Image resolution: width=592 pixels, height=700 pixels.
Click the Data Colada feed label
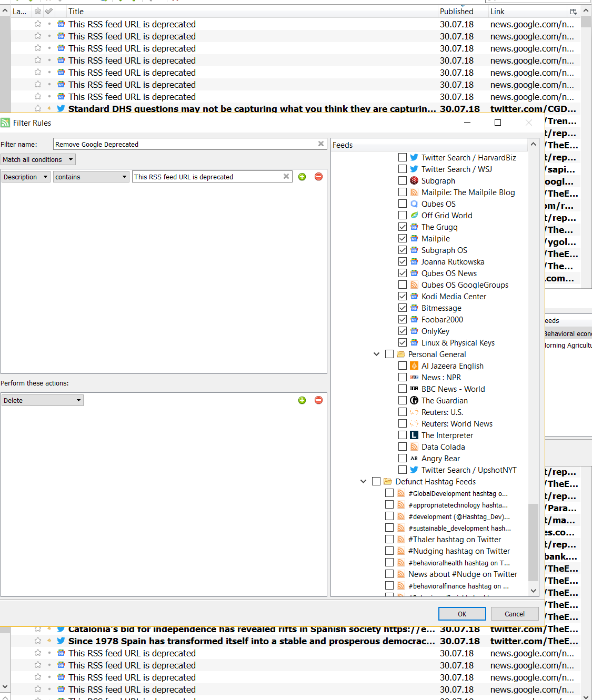tap(443, 447)
